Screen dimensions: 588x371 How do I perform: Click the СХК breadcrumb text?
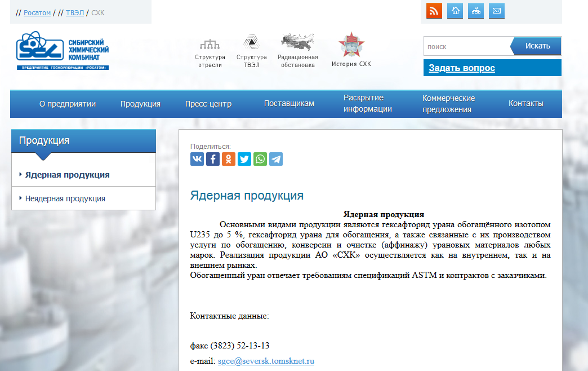click(98, 13)
